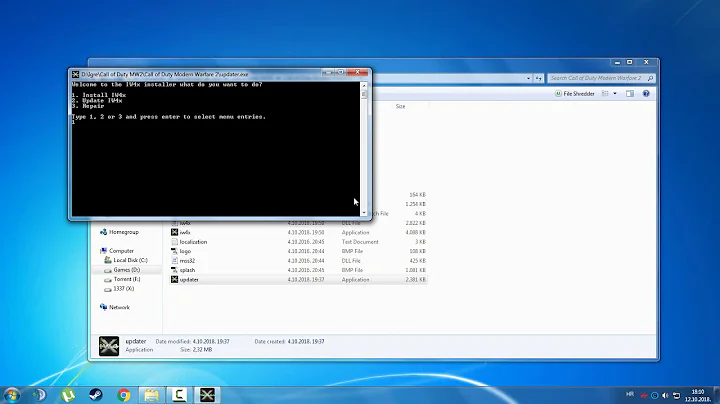Sort files by the Size column header
Viewport: 720px width, 404px height.
[400, 107]
